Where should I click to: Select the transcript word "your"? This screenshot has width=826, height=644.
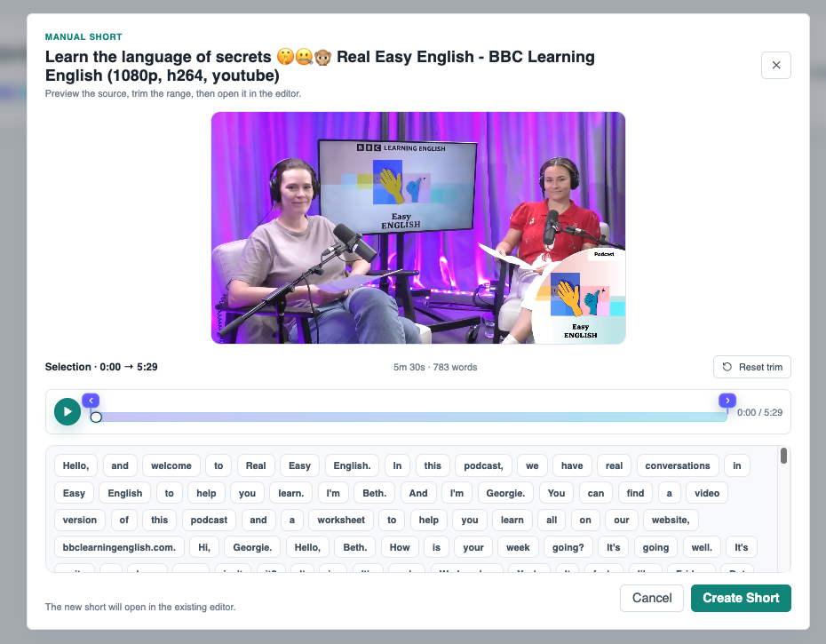[473, 547]
